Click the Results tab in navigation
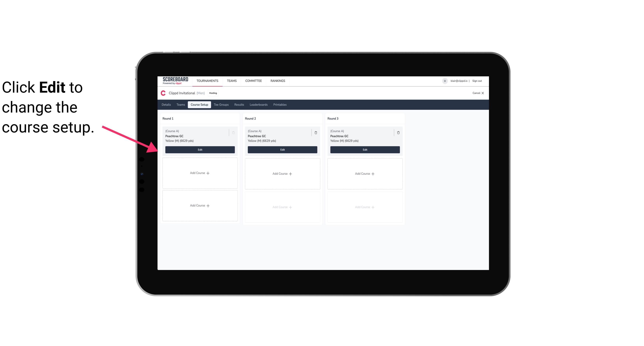The width and height of the screenshot is (644, 346). pos(239,104)
